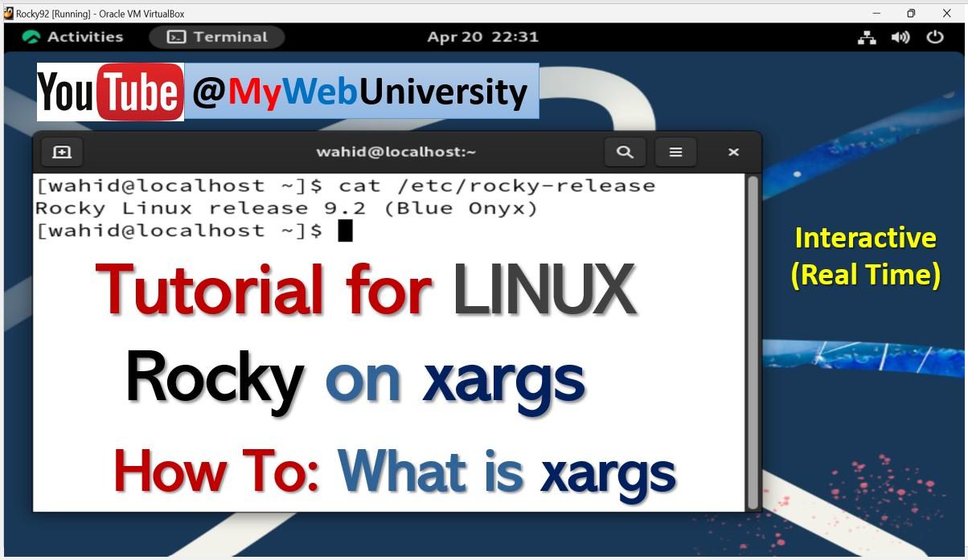Click the terminal window title wahid@localhost:~
This screenshot has height=560, width=968.
pyautogui.click(x=396, y=152)
